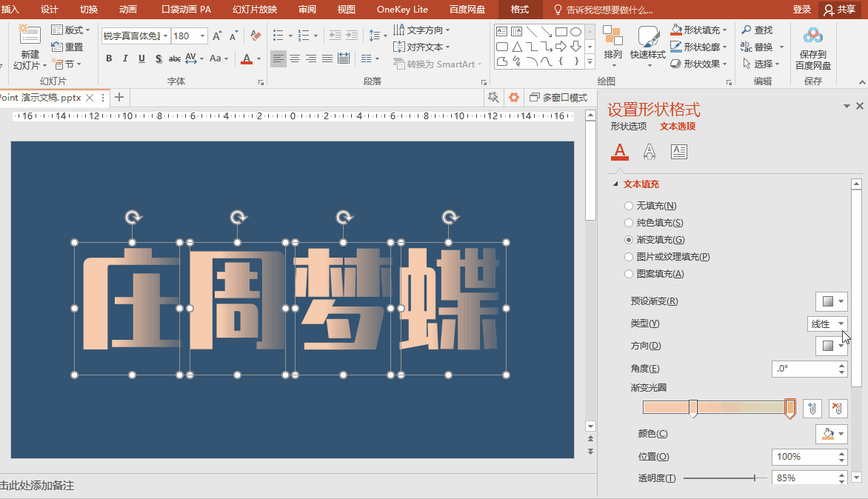The height and width of the screenshot is (499, 868).
Task: Switch to the 形状选项 tab
Action: point(628,127)
